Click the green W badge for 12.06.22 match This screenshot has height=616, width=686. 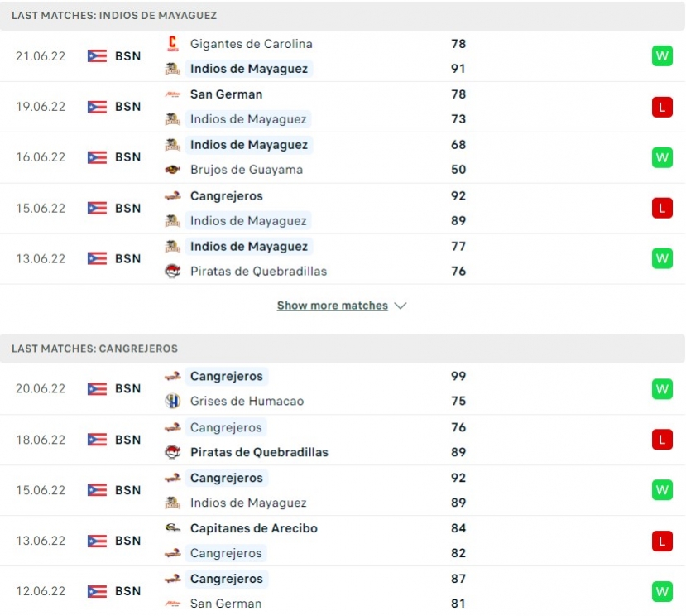(x=662, y=591)
